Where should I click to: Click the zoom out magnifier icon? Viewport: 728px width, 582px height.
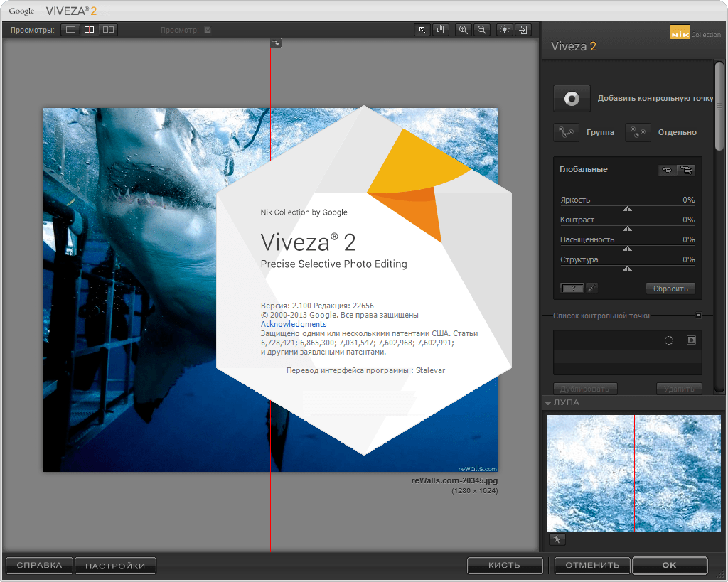coord(482,30)
